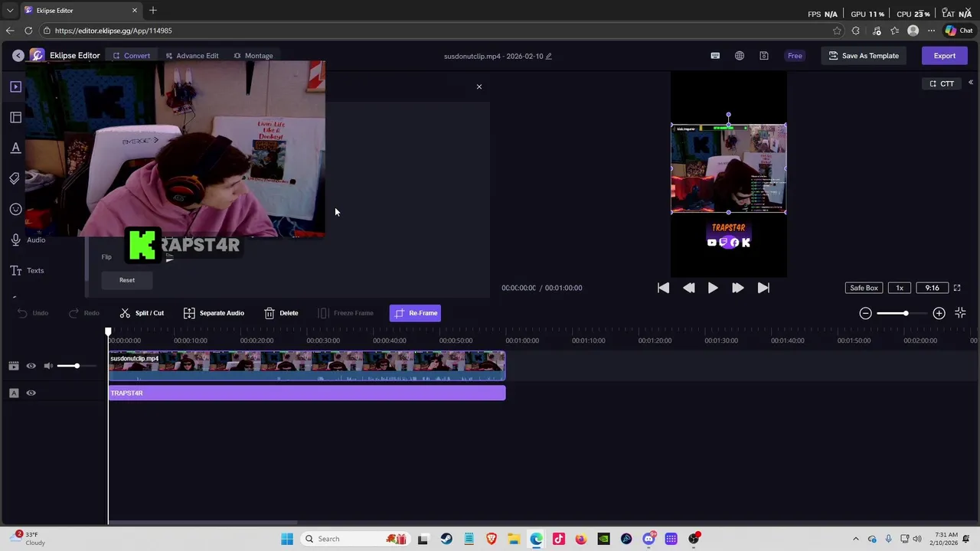Switch to the Montage tab
The height and width of the screenshot is (551, 980).
tap(253, 55)
